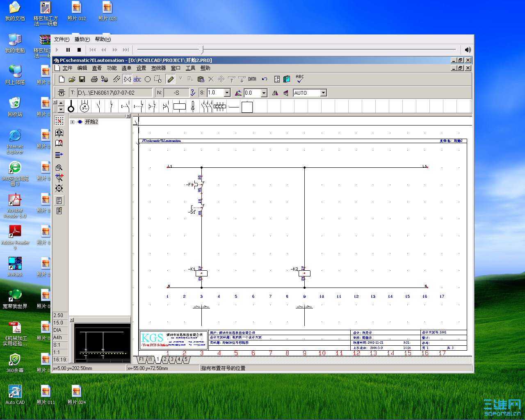
Task: Toggle the Pencil draw mode button
Action: tap(171, 79)
